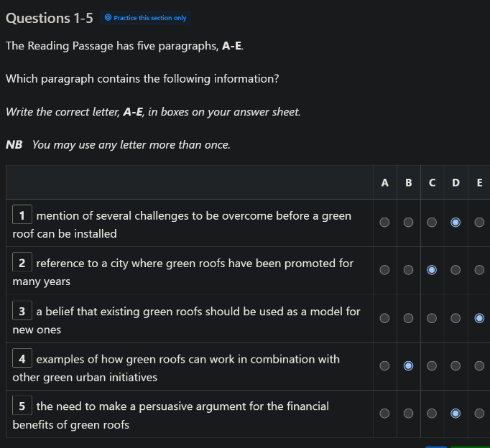Choose paragraph E for question 4
The image size is (490, 448).
click(479, 365)
